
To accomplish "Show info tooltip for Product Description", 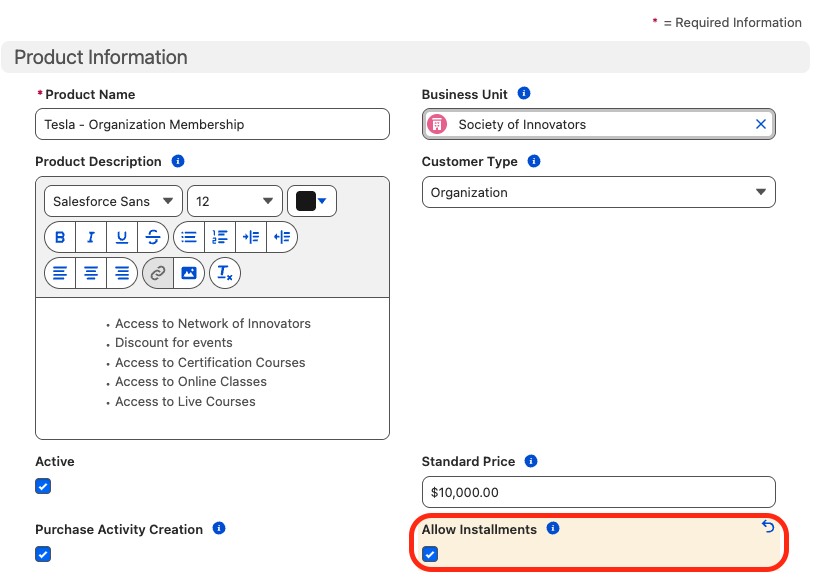I will [x=178, y=161].
